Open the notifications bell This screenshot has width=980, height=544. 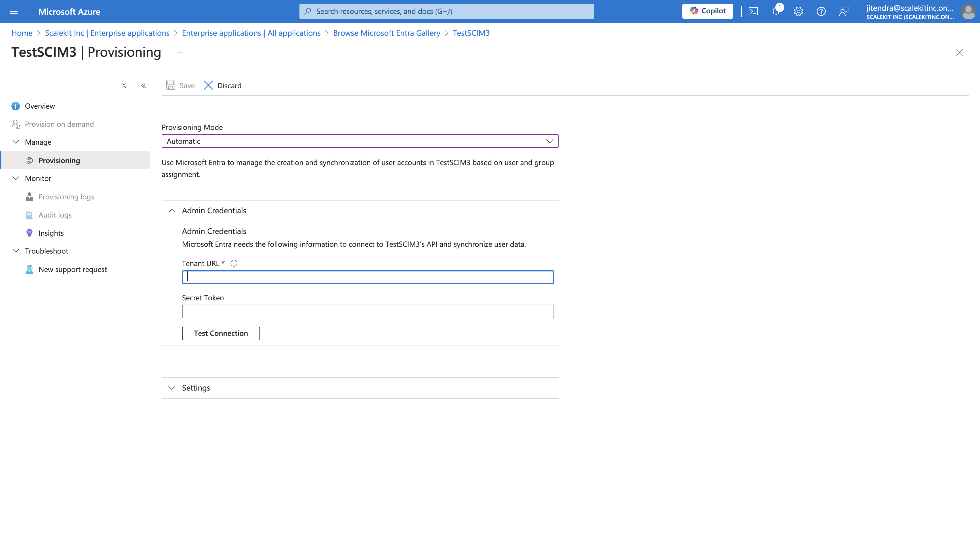[776, 11]
